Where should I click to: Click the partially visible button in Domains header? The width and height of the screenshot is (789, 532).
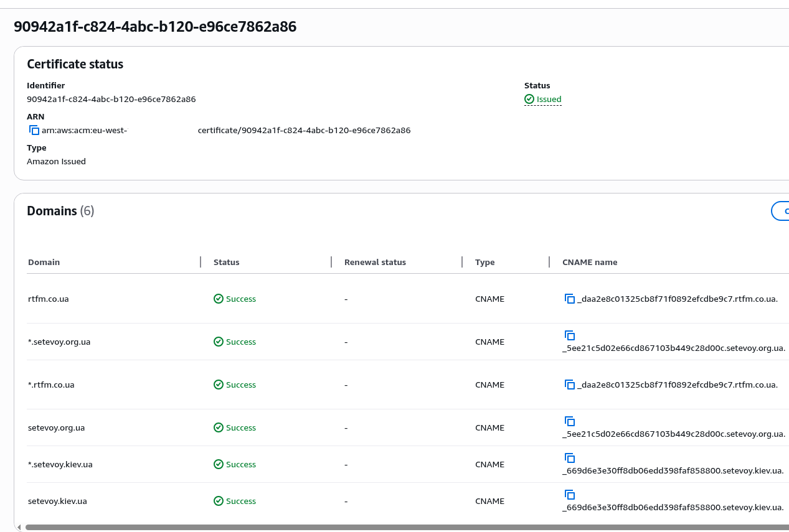[x=780, y=211]
